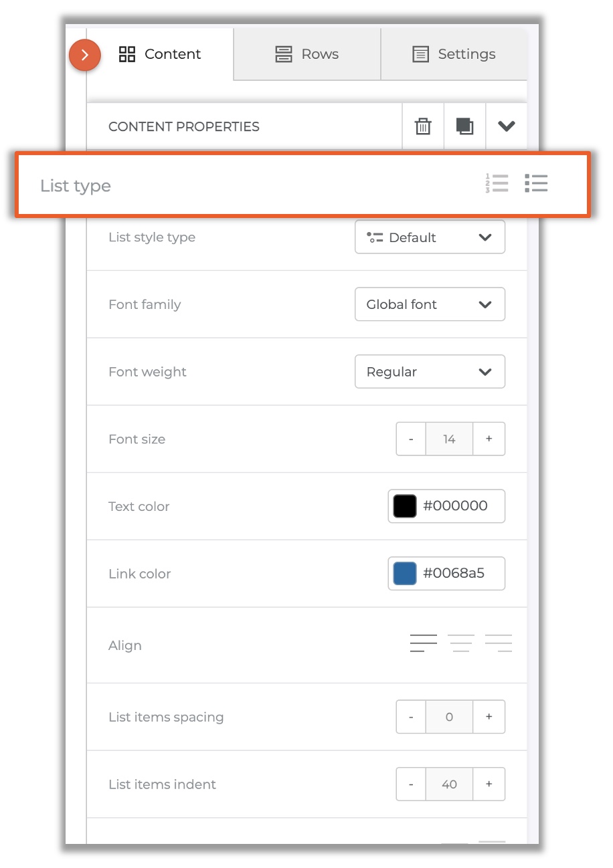Image resolution: width=613 pixels, height=868 pixels.
Task: Click the List style type label
Action: point(152,237)
